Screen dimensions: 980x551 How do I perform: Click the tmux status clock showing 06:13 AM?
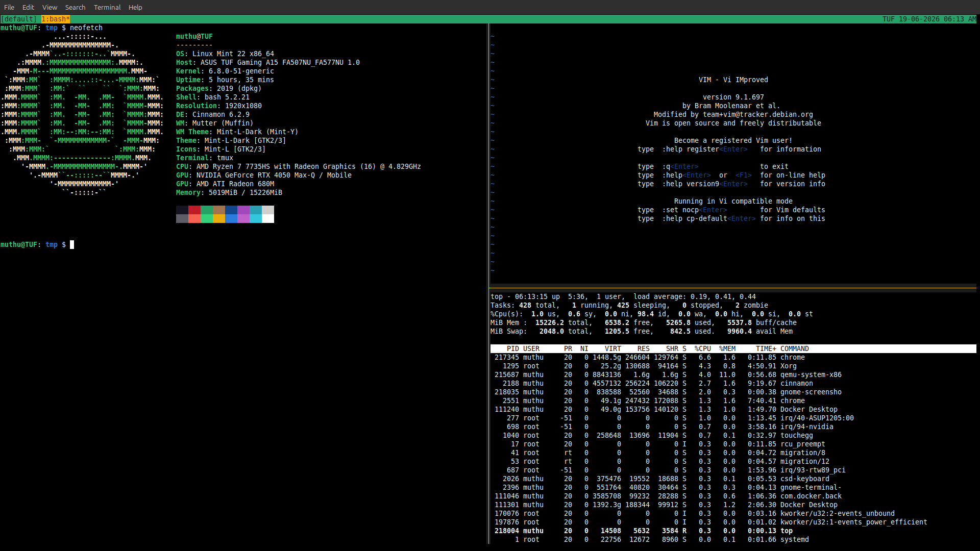[x=960, y=19]
